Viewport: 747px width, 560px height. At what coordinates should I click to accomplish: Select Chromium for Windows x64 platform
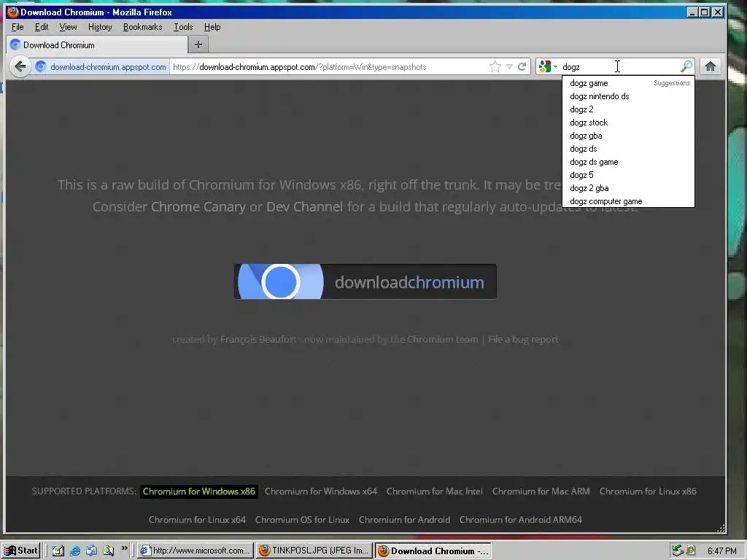point(321,491)
